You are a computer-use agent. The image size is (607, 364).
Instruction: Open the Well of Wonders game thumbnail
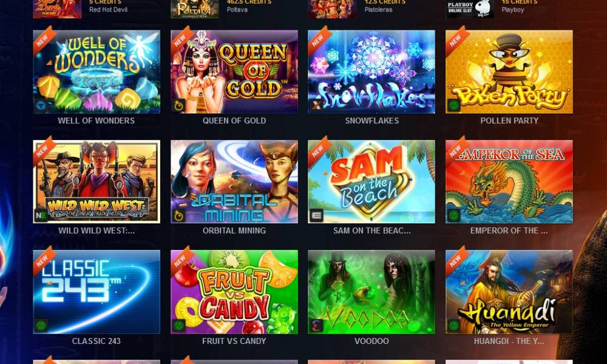[97, 72]
